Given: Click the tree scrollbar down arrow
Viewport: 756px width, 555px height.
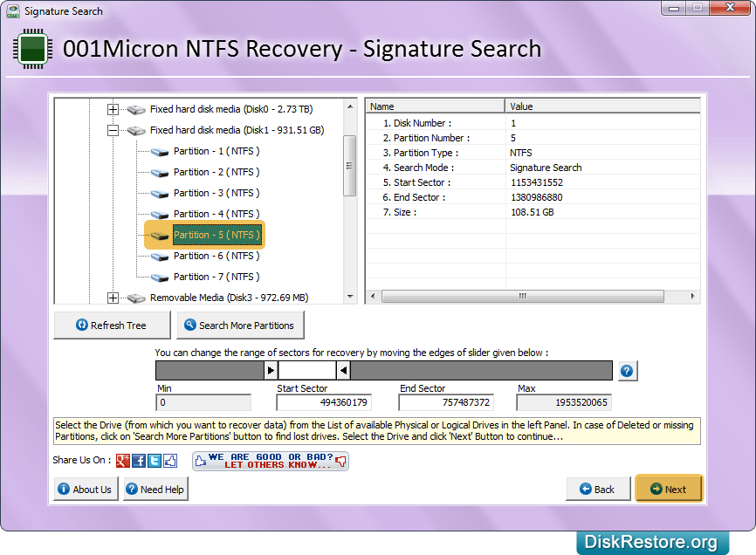Looking at the screenshot, I should (351, 297).
